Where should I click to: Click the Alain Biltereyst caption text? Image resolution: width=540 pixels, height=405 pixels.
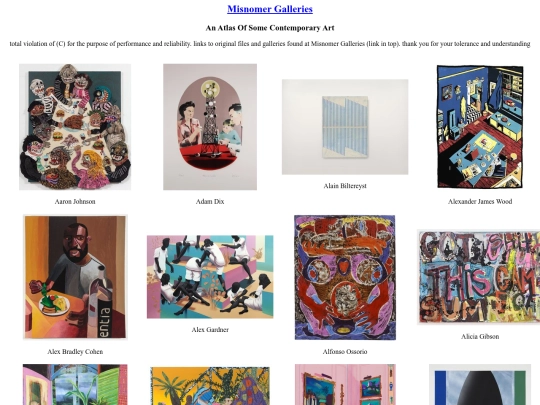point(345,186)
